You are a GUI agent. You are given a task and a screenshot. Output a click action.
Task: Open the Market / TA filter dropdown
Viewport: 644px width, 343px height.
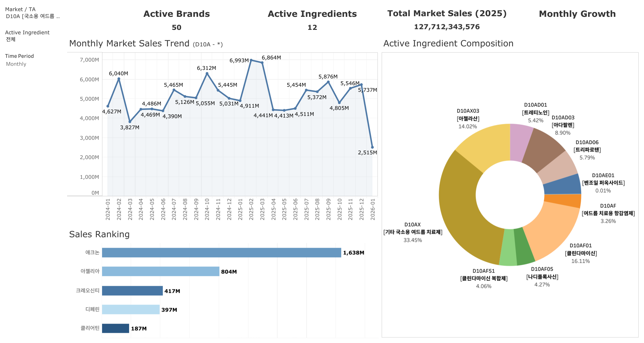pos(32,16)
